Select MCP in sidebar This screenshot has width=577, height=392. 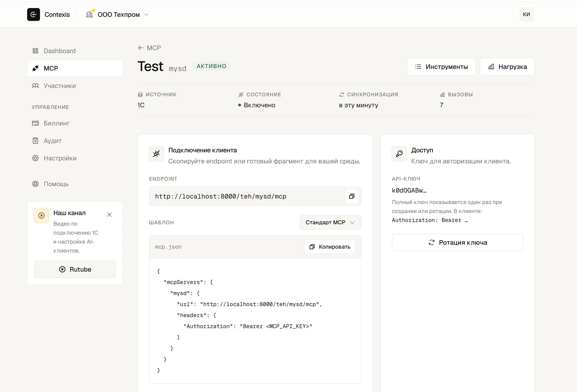click(75, 68)
